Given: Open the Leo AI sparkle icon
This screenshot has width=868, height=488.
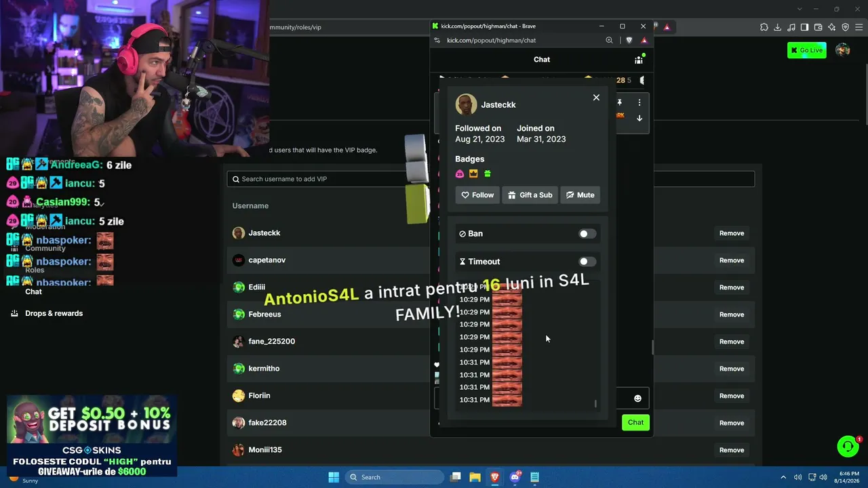Looking at the screenshot, I should click(x=832, y=27).
